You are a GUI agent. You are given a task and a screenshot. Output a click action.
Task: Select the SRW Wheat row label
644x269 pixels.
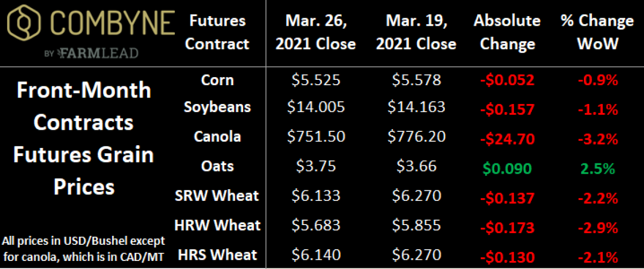point(218,196)
